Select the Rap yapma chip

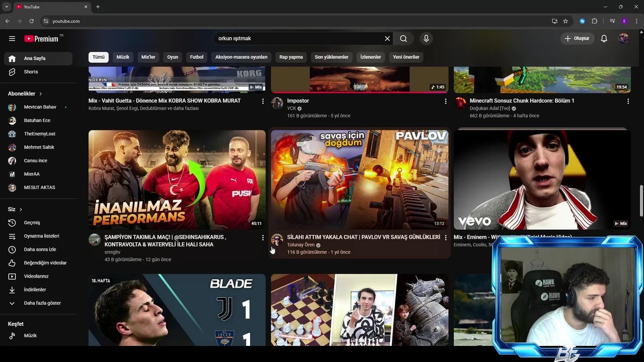pyautogui.click(x=291, y=57)
